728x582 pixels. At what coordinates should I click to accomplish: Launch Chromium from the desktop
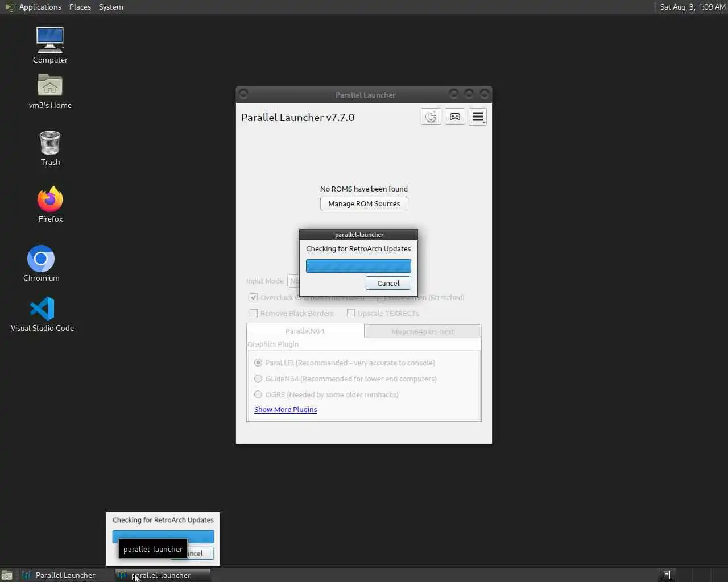pos(41,264)
